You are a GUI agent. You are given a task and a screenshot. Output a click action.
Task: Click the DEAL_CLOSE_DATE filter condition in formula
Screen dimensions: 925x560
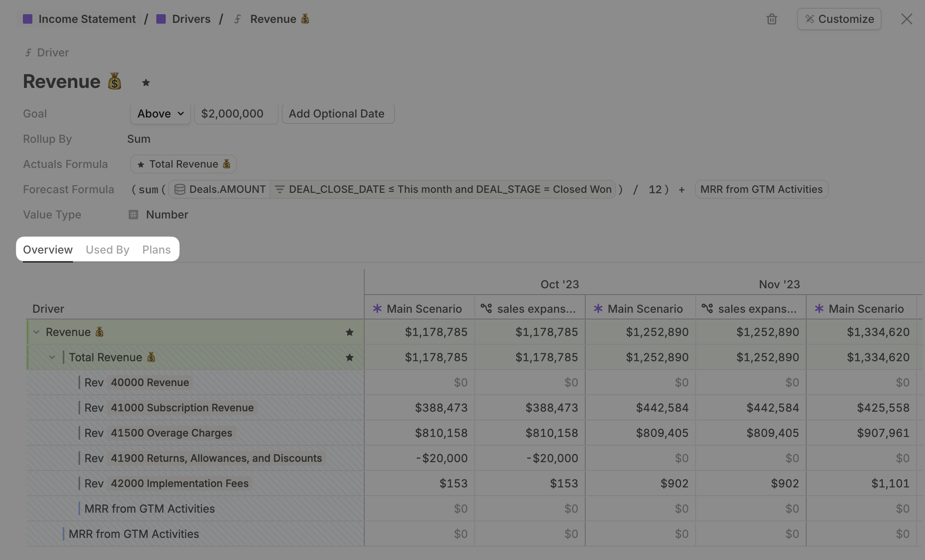(443, 190)
